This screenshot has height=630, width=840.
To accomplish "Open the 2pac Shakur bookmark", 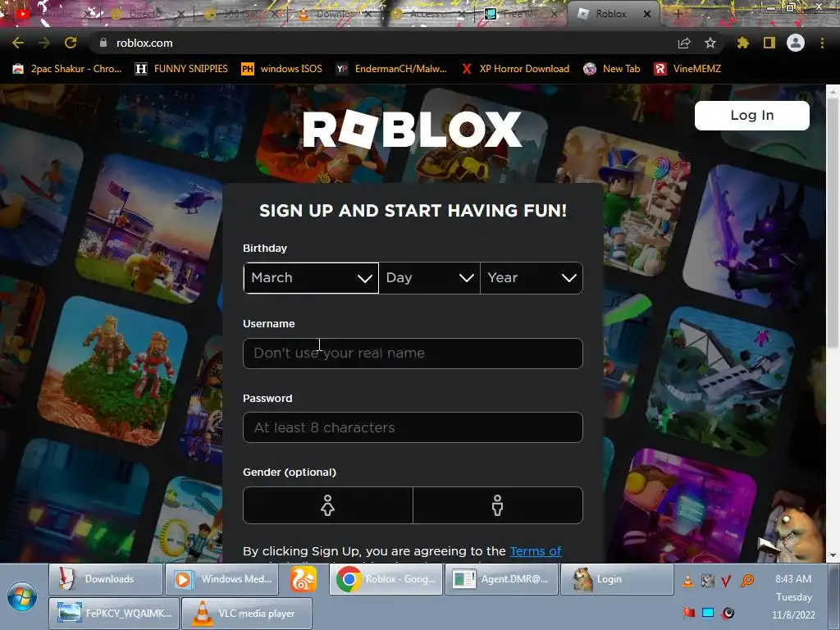I will pos(67,69).
